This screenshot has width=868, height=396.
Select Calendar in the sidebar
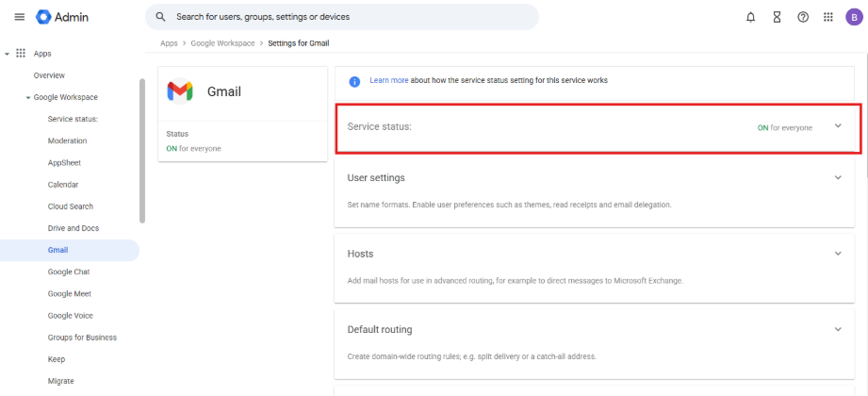point(63,185)
